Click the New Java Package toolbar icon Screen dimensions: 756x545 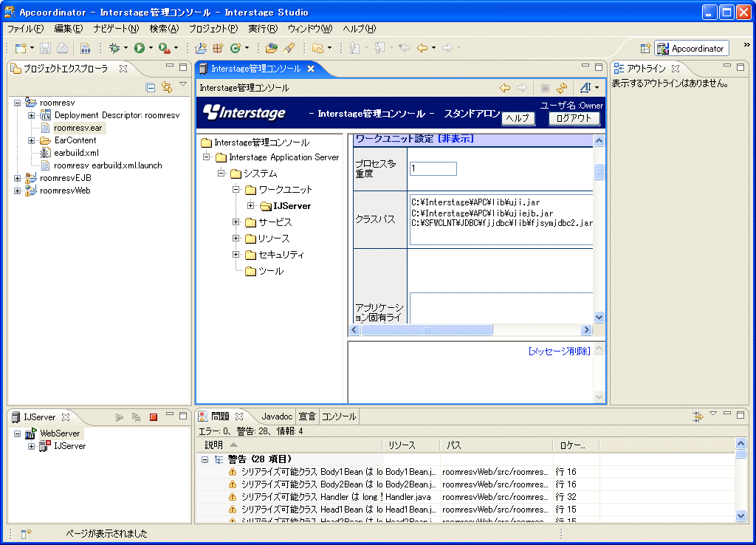point(218,48)
